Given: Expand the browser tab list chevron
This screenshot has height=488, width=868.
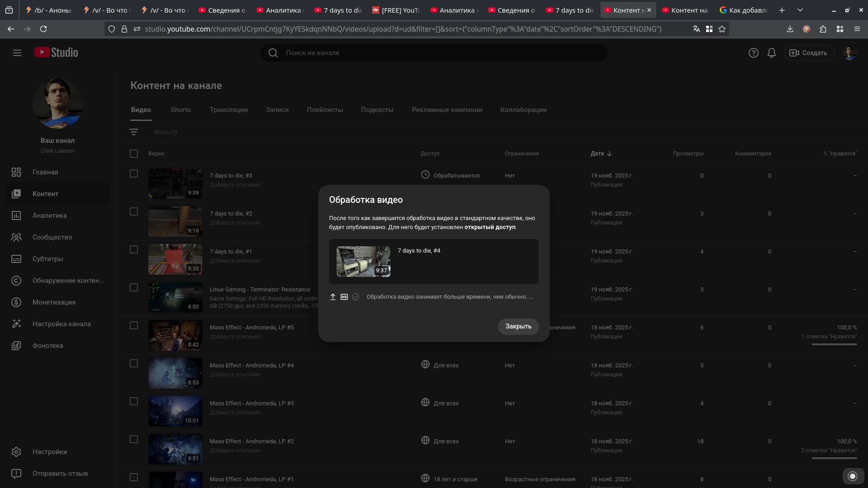Looking at the screenshot, I should click(800, 10).
